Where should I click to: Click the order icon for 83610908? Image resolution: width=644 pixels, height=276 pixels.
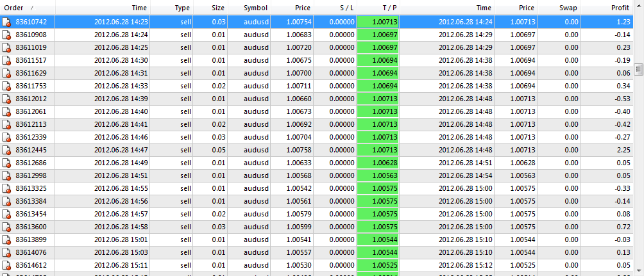click(x=6, y=35)
